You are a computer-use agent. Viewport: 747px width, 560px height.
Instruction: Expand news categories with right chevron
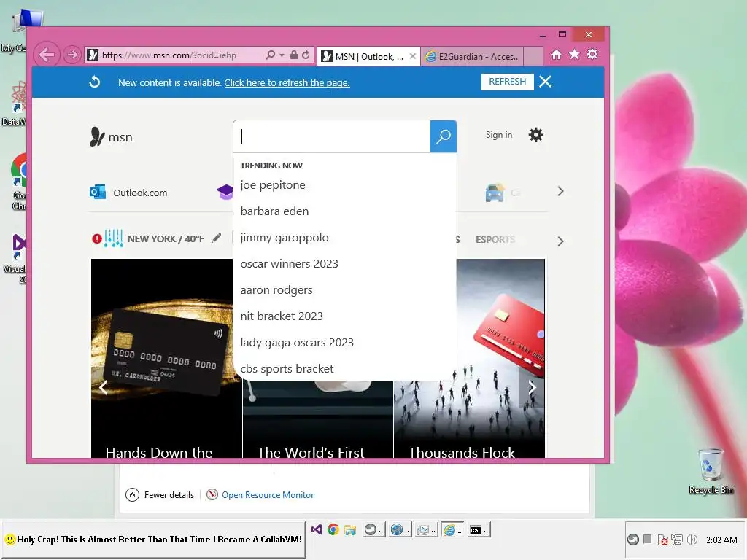click(560, 241)
